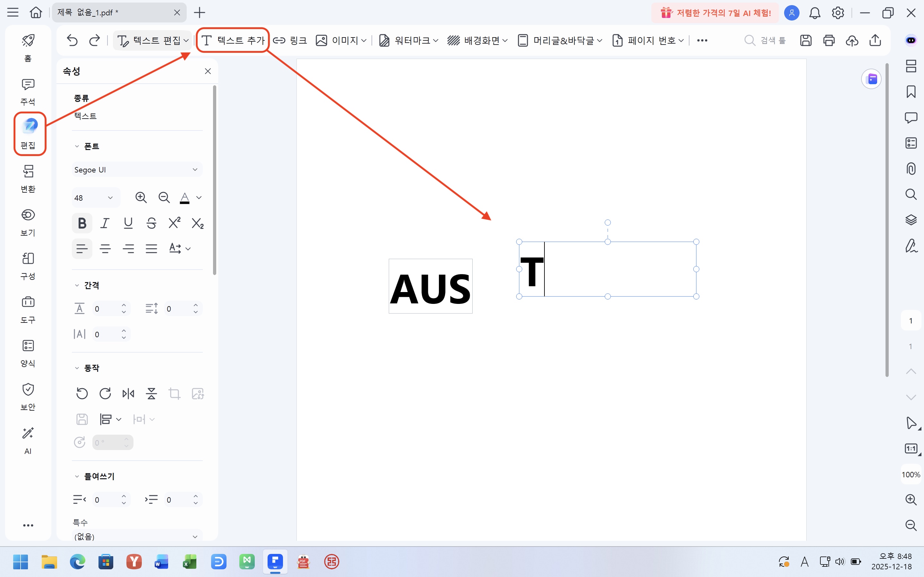Toggle bold formatting
924x577 pixels.
click(82, 223)
